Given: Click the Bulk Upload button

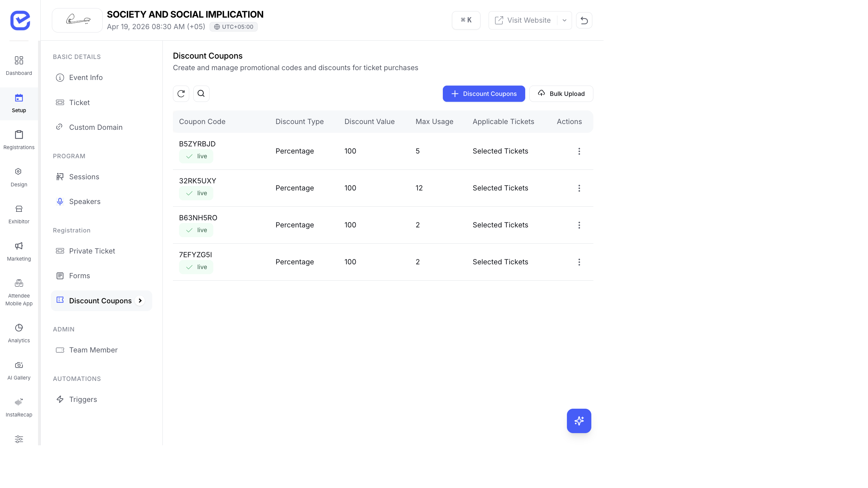Looking at the screenshot, I should point(561,94).
